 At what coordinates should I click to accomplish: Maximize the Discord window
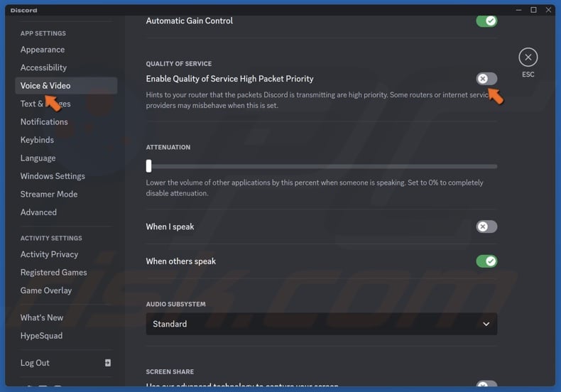tap(533, 10)
